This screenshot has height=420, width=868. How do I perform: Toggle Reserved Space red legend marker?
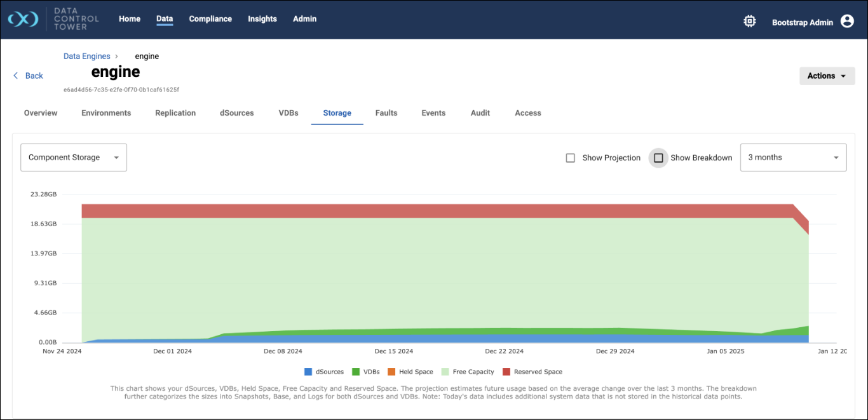click(506, 372)
